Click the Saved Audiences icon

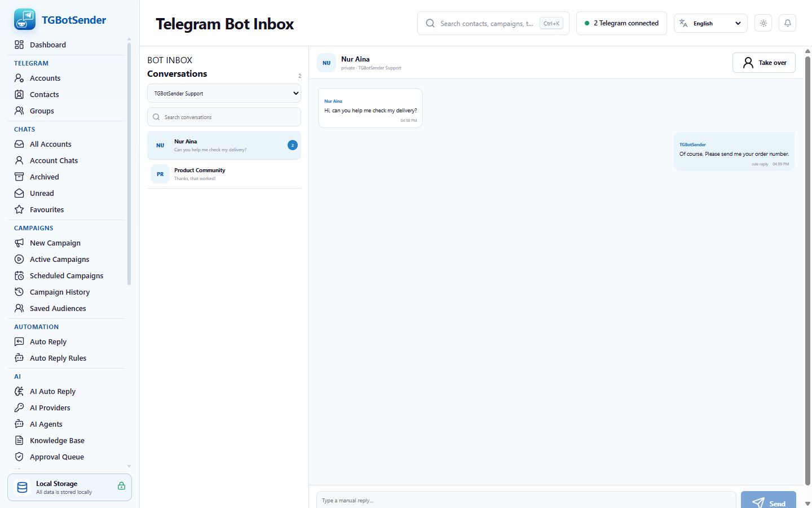pos(19,308)
